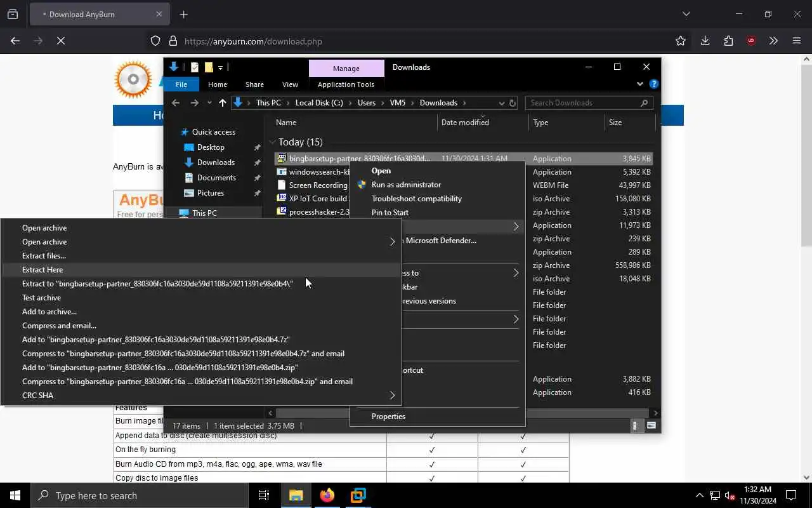Click the VirtualBox taskbar icon

click(x=358, y=496)
